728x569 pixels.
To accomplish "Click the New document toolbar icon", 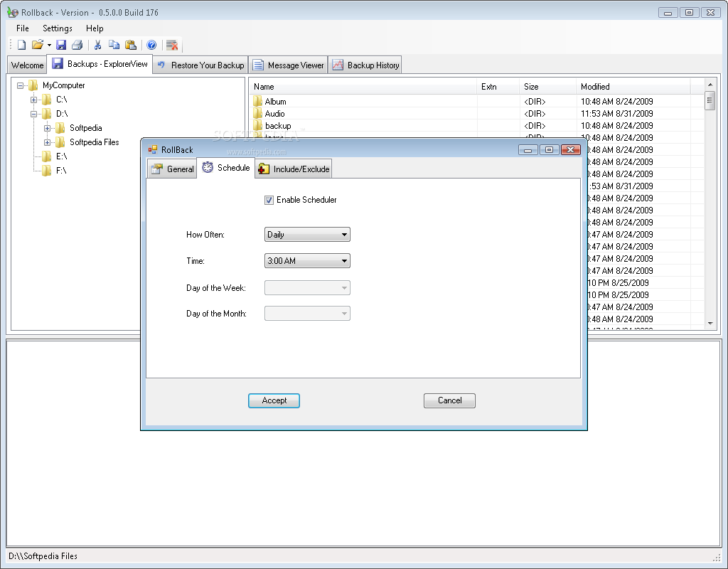I will point(22,45).
